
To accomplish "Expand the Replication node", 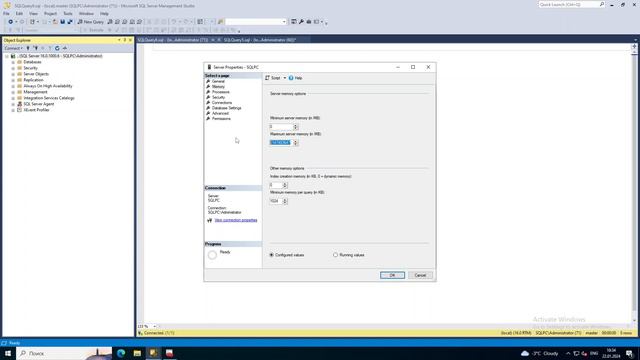I will point(13,80).
